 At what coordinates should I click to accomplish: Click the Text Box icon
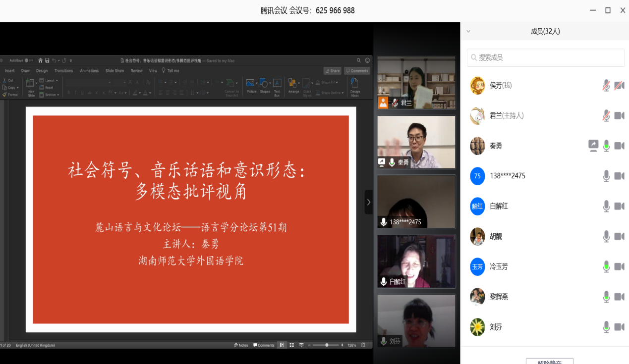tap(277, 83)
